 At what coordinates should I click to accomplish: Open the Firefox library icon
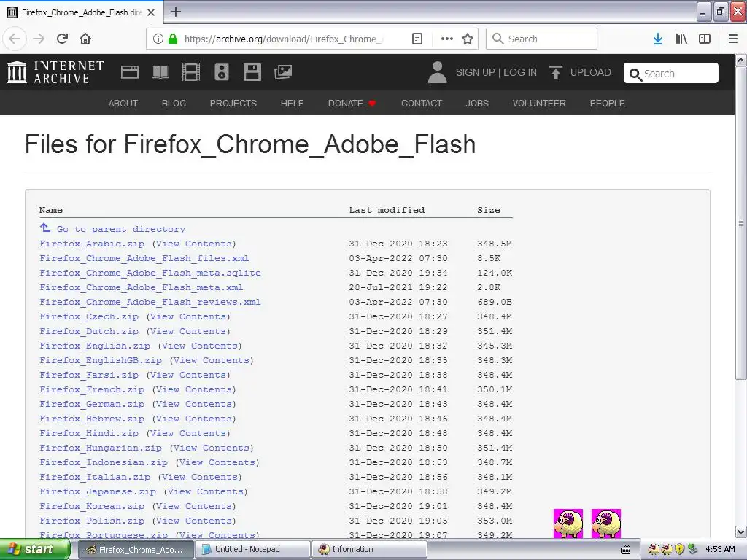[681, 39]
